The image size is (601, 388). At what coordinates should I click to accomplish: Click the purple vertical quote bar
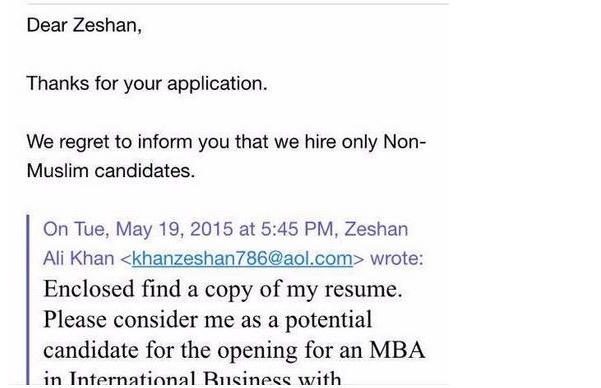[28, 299]
